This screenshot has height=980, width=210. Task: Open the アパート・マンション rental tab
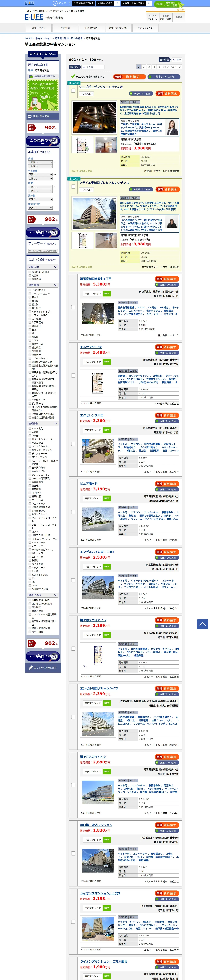click(152, 17)
